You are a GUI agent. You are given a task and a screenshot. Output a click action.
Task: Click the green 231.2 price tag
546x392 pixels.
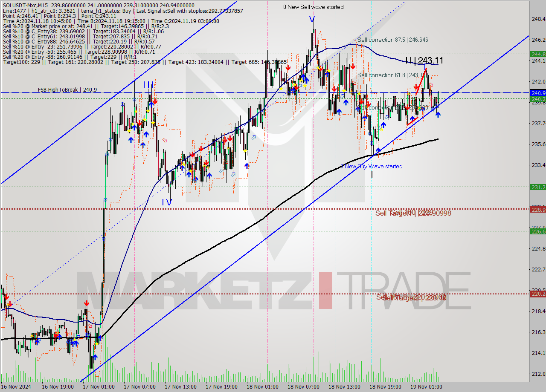(x=537, y=187)
